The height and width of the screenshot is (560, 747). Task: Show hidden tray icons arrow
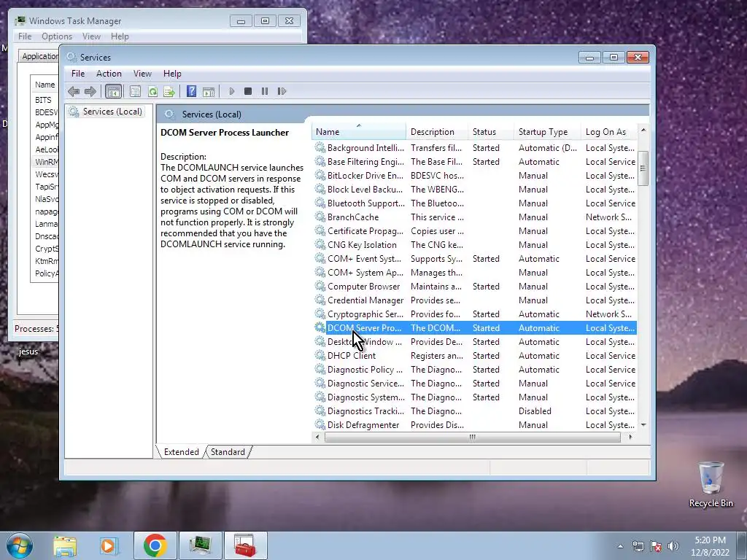[x=620, y=546]
